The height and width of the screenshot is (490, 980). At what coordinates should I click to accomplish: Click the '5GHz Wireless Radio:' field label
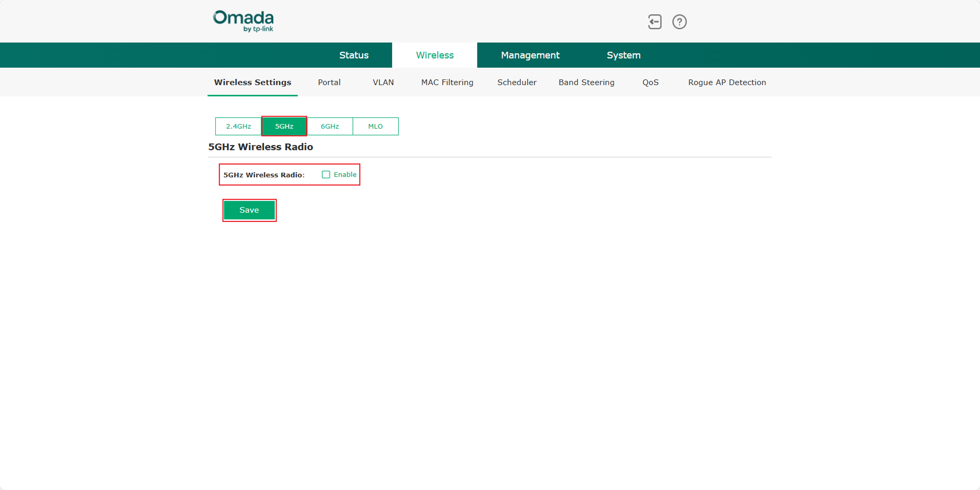(264, 175)
